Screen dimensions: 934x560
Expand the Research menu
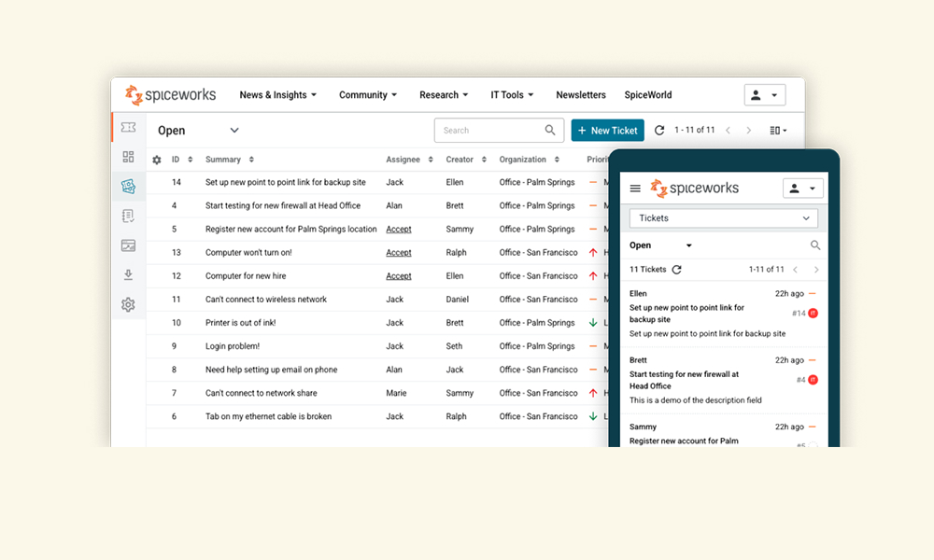[444, 94]
